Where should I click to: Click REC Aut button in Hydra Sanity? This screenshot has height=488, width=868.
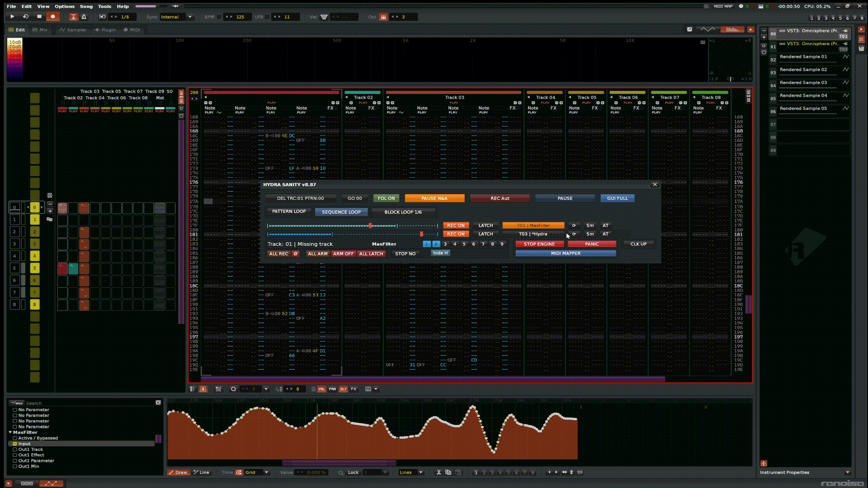coord(500,198)
